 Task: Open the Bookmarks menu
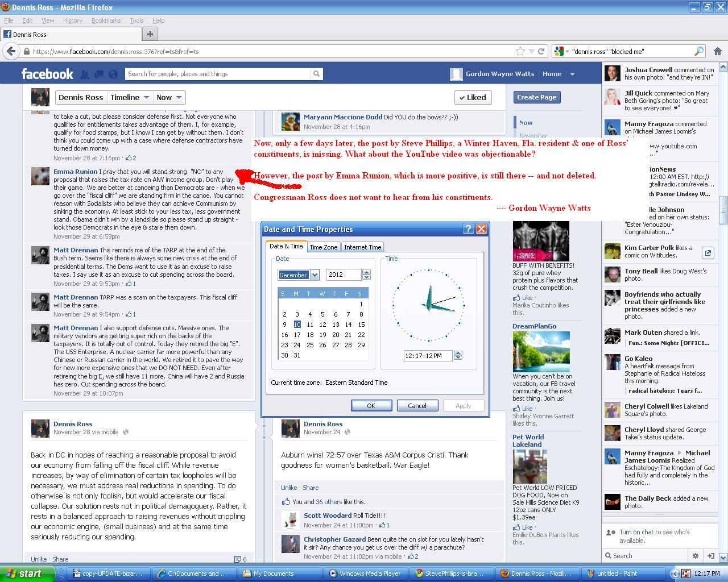pyautogui.click(x=106, y=20)
